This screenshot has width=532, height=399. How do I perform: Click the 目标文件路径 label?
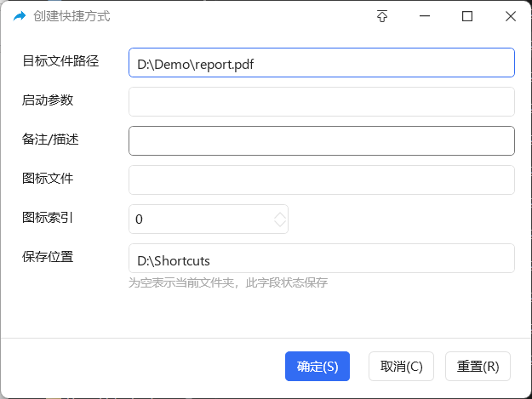pos(60,61)
